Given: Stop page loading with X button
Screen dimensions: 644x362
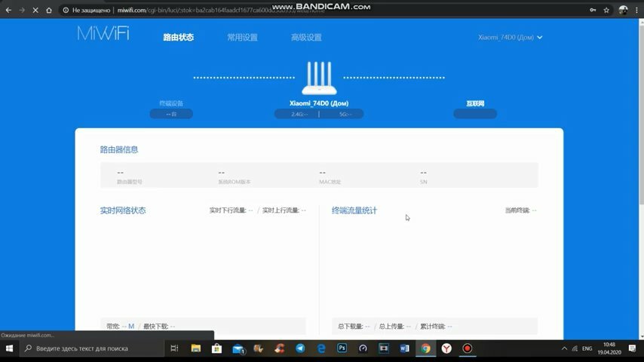Looking at the screenshot, I should (35, 11).
